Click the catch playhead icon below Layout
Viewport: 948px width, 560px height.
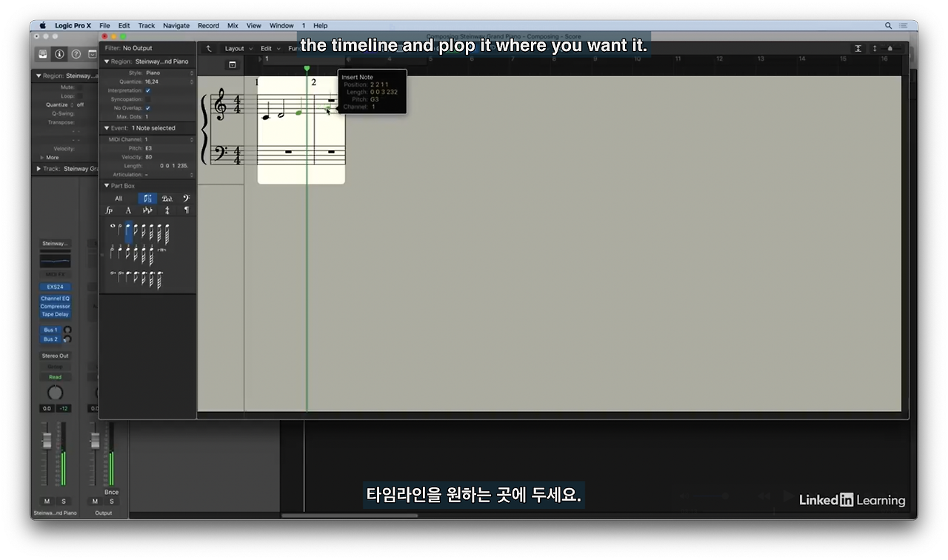[x=232, y=65]
